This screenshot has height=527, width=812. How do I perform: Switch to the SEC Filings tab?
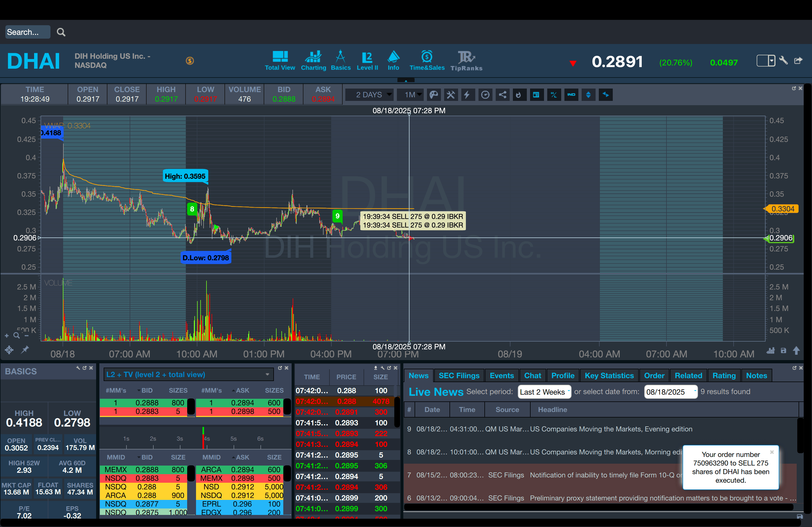(x=459, y=376)
